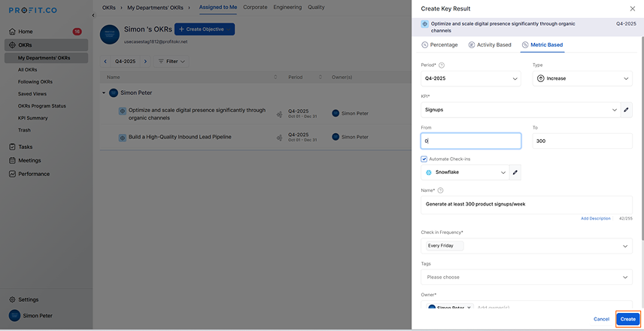Edit KPI with pencil icon
The height and width of the screenshot is (331, 644).
point(627,110)
